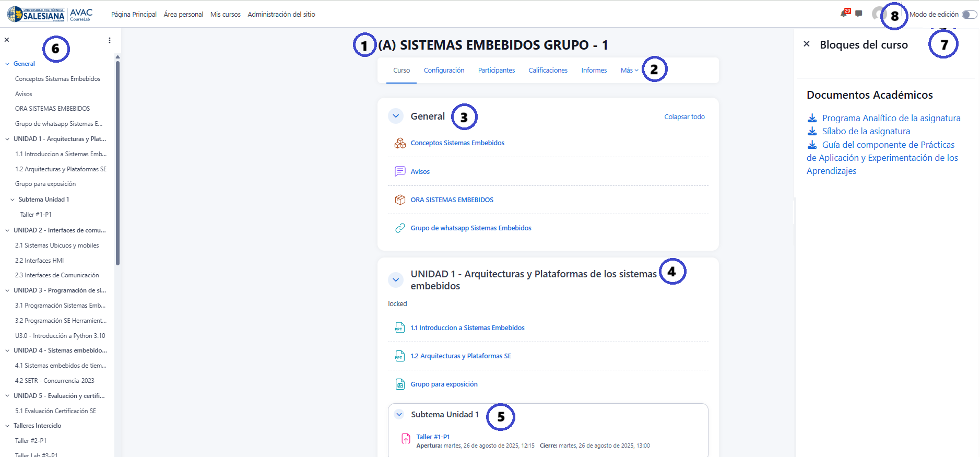
Task: Click the Avisos forum icon
Action: 400,171
